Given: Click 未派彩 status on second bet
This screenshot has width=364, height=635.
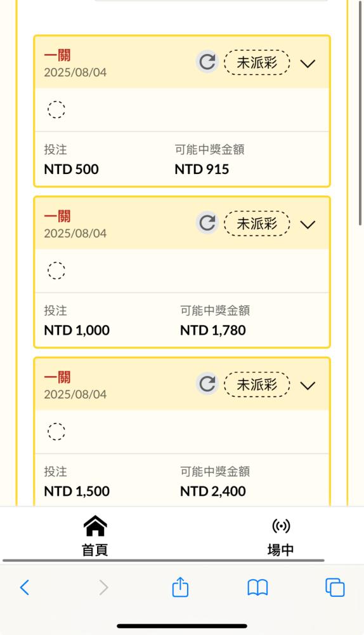Looking at the screenshot, I should point(257,223).
